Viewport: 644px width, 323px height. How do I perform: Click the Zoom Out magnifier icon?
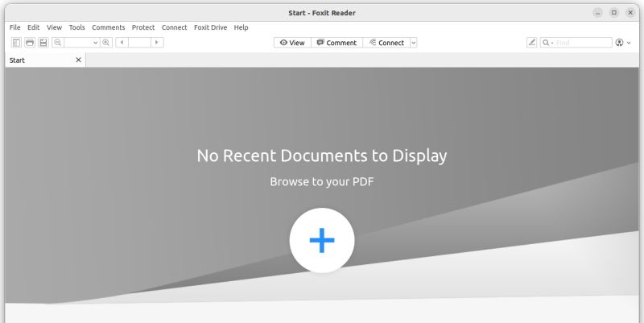click(57, 43)
